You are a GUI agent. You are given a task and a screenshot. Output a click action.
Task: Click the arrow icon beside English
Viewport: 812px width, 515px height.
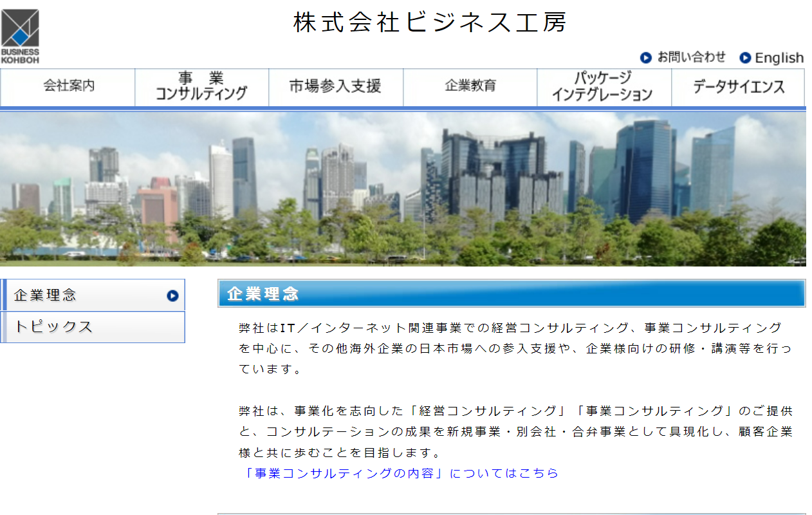pos(745,58)
